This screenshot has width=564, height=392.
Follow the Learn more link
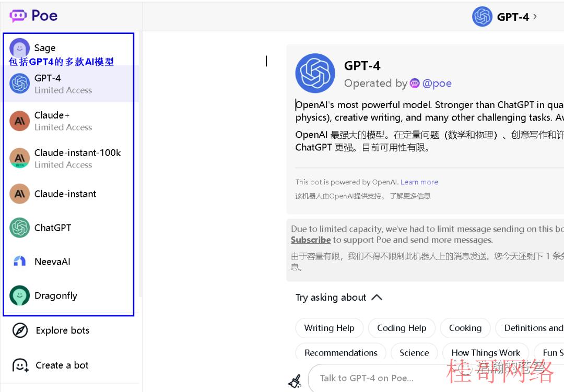tap(419, 182)
